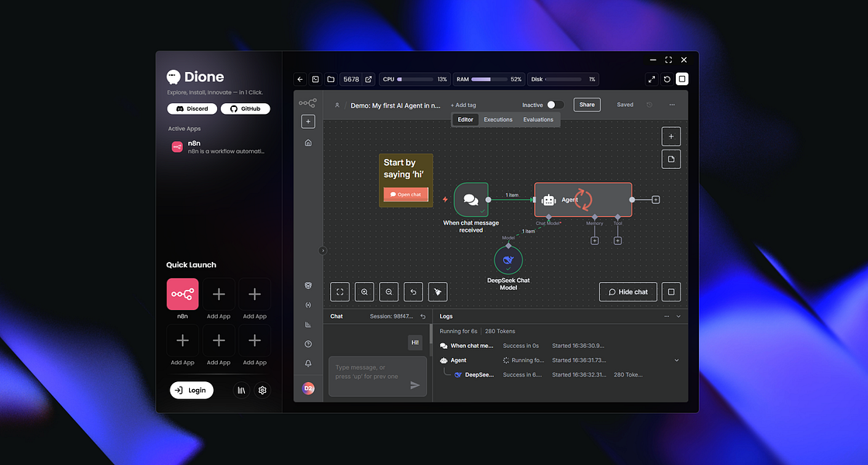This screenshot has width=868, height=465.
Task: Stop the running n8n app
Action: (x=683, y=79)
